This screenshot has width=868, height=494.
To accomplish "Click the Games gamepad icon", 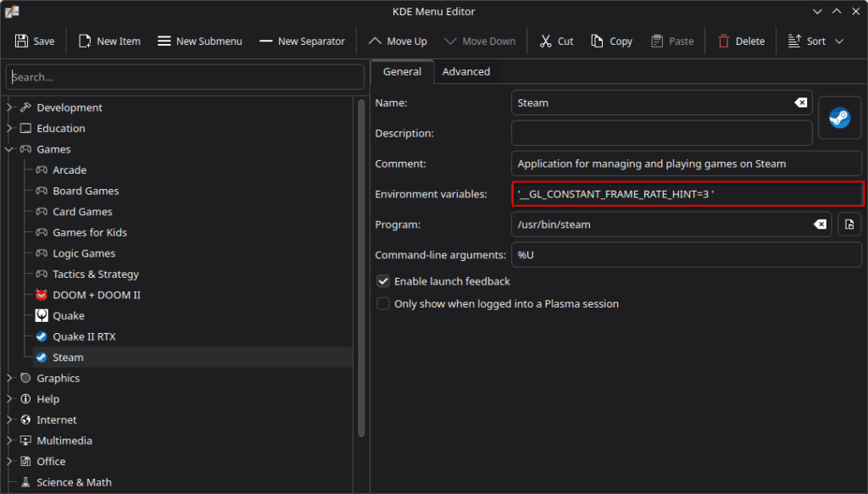I will 25,149.
